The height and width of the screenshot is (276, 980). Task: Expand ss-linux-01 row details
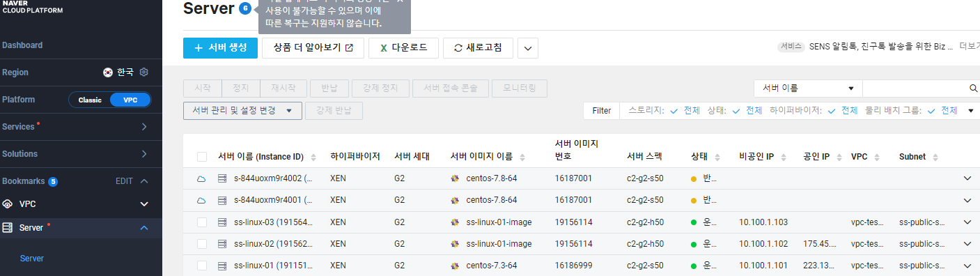[967, 266]
